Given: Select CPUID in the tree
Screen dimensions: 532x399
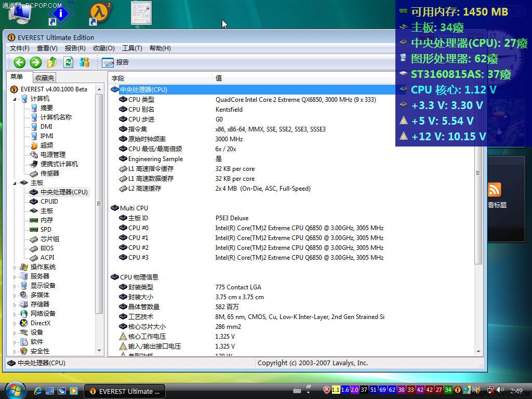Looking at the screenshot, I should click(49, 201).
